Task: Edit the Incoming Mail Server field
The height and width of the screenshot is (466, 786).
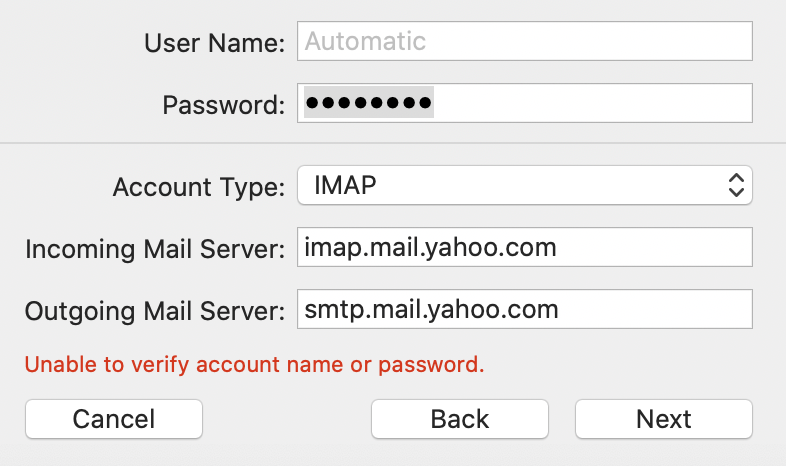Action: 525,247
